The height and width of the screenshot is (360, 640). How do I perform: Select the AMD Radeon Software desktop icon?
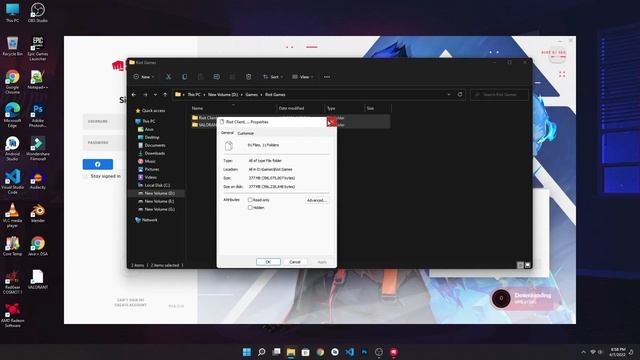click(x=13, y=315)
